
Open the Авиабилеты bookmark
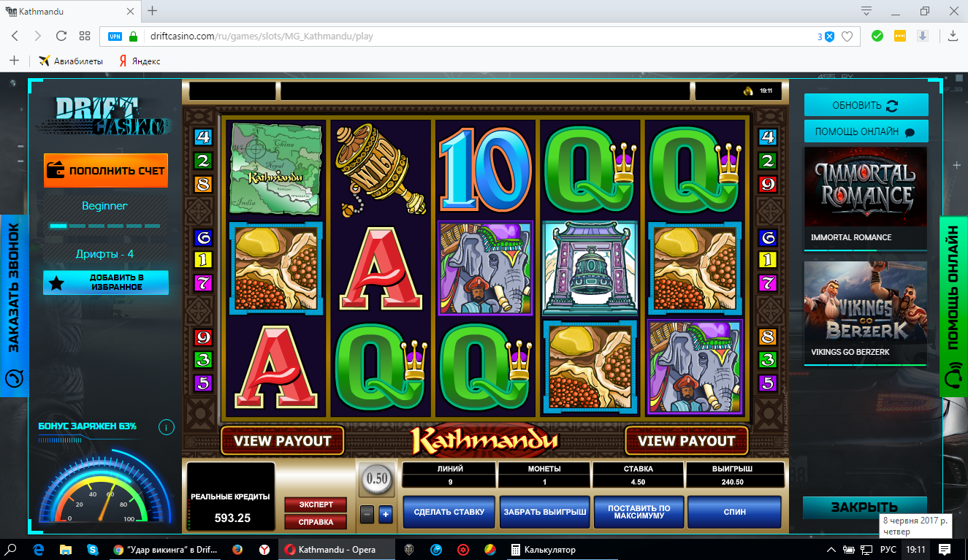[x=71, y=61]
